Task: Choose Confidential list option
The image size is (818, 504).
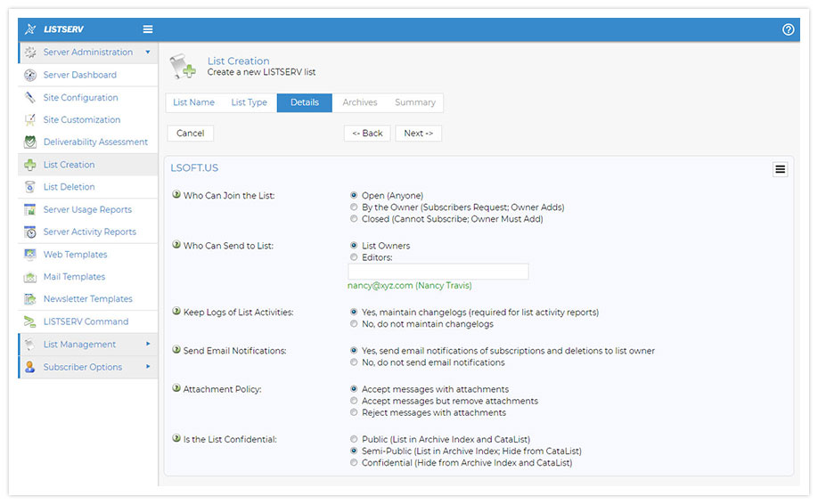Action: coord(354,463)
